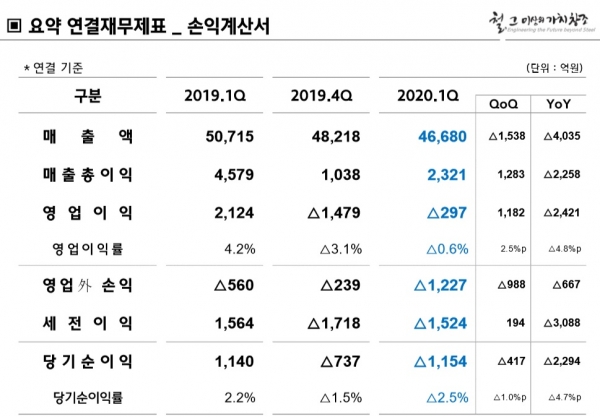Screen dimensions: 600x417
Task: Select the 매출액 row label
Action: click(x=87, y=135)
